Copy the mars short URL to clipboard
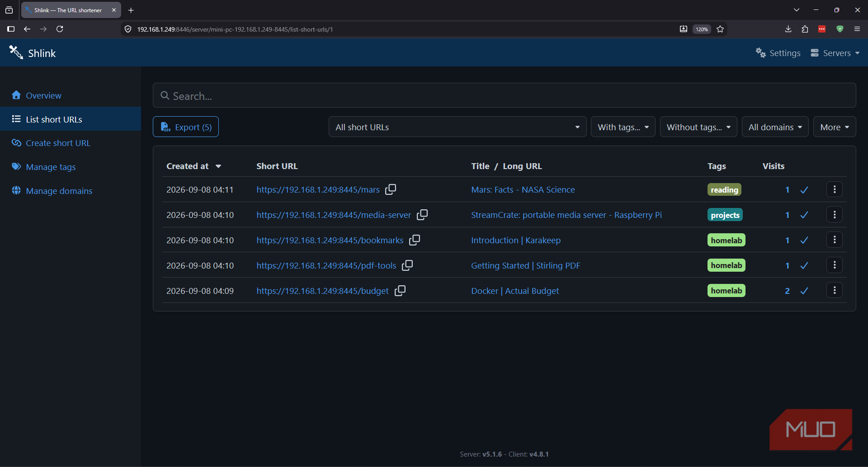Image resolution: width=868 pixels, height=467 pixels. pyautogui.click(x=391, y=189)
